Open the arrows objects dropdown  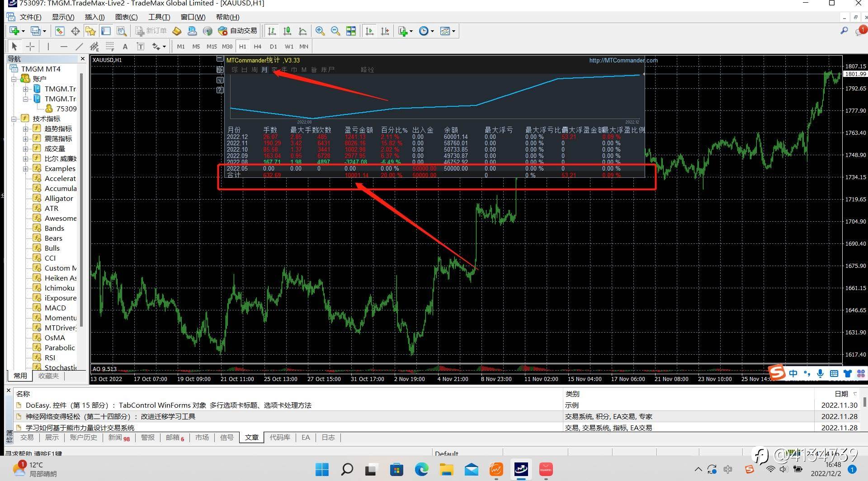pos(159,46)
